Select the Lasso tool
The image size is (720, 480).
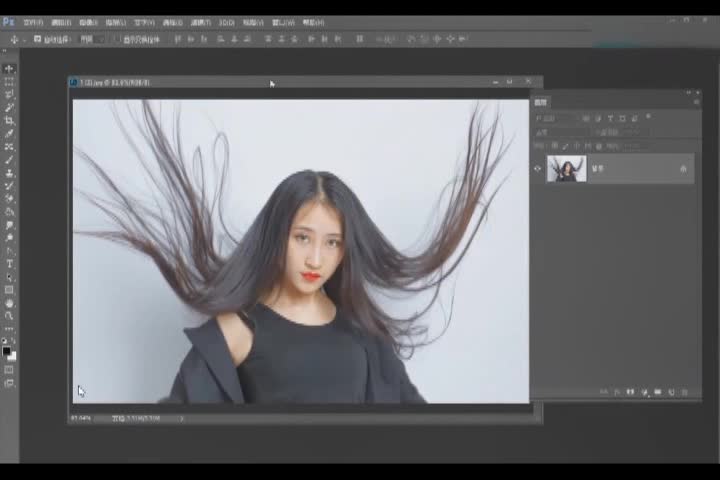(10, 95)
